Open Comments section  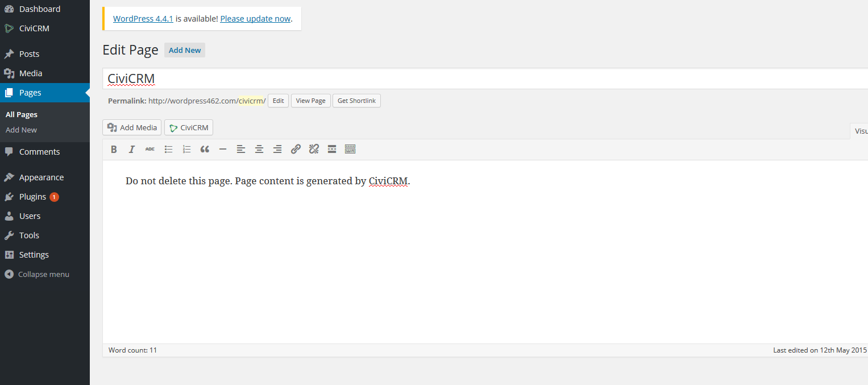(x=45, y=152)
